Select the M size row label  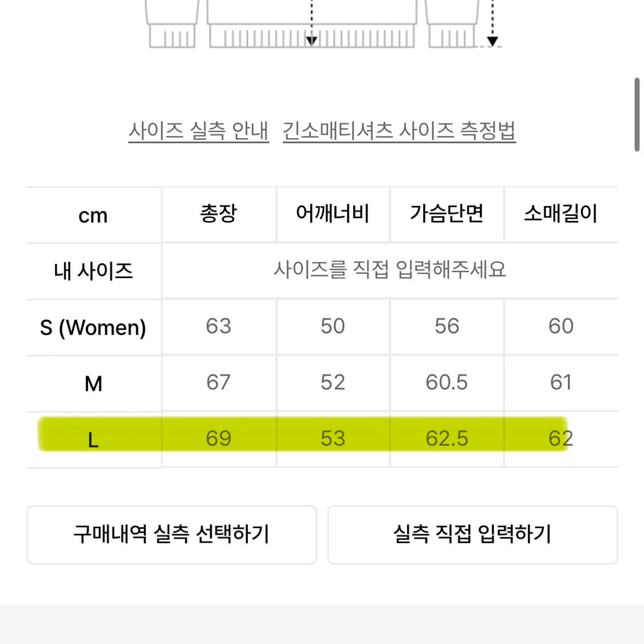click(x=93, y=383)
